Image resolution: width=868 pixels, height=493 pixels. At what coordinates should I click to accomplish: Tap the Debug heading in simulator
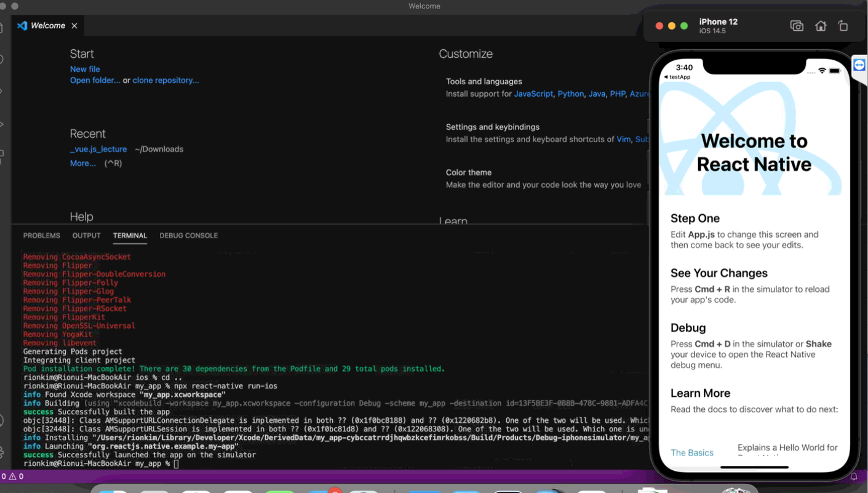[x=688, y=328]
